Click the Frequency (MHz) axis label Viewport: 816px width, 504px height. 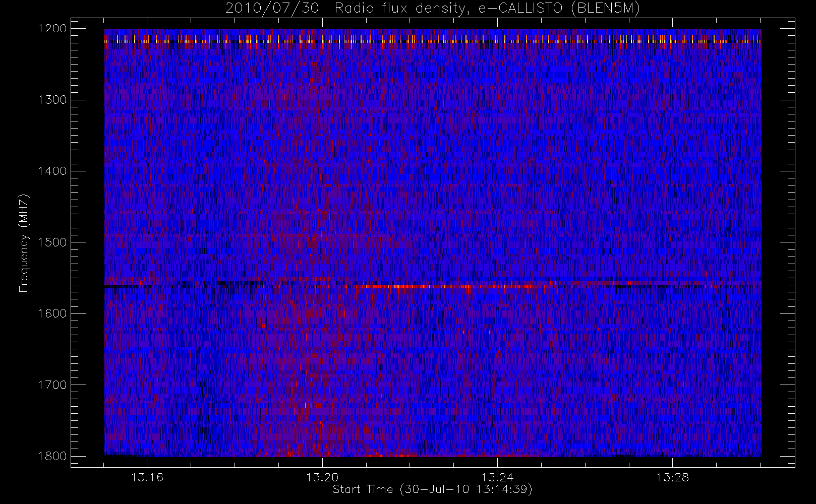(23, 243)
